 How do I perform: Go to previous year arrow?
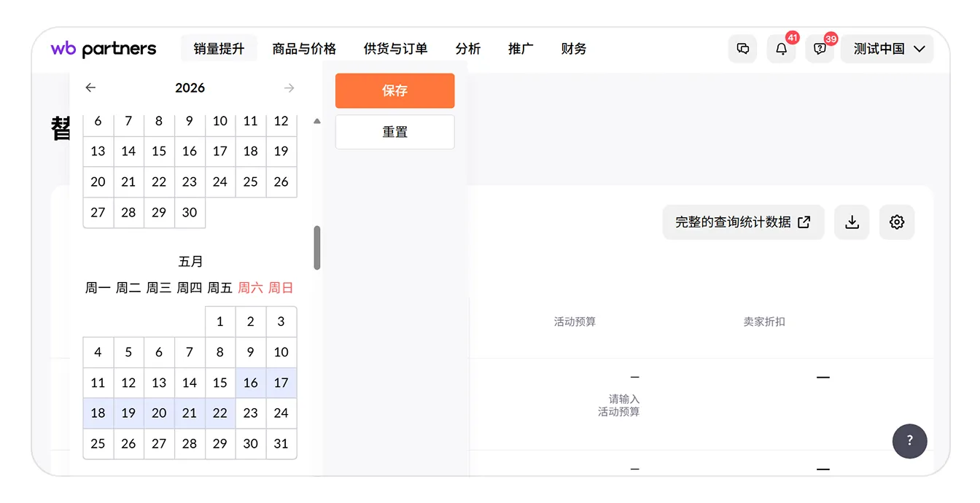[90, 87]
